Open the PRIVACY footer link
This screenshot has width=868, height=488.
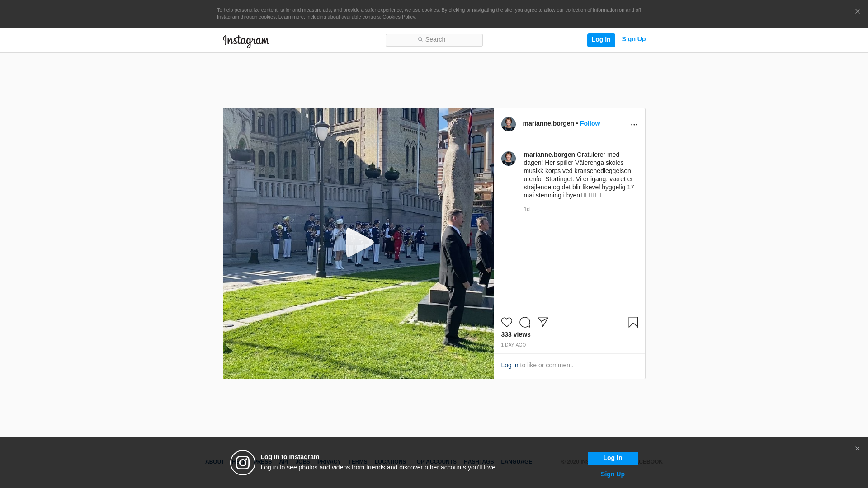tap(329, 462)
